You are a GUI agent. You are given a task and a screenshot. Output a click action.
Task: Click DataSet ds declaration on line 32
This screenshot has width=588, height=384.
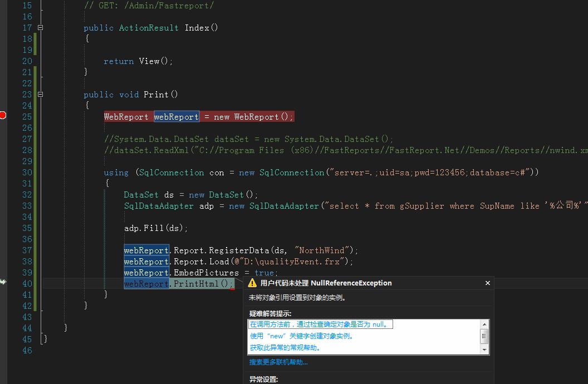coord(191,195)
